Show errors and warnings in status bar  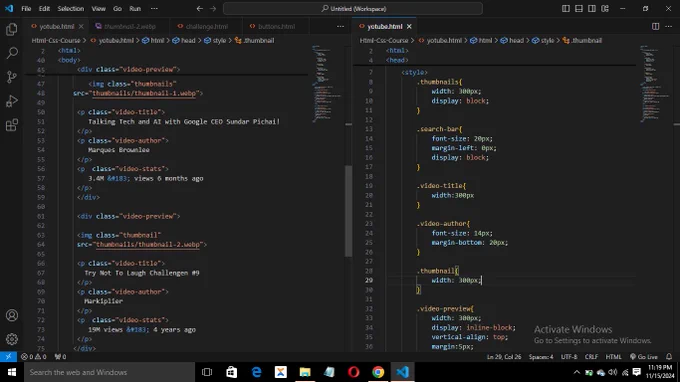point(34,357)
